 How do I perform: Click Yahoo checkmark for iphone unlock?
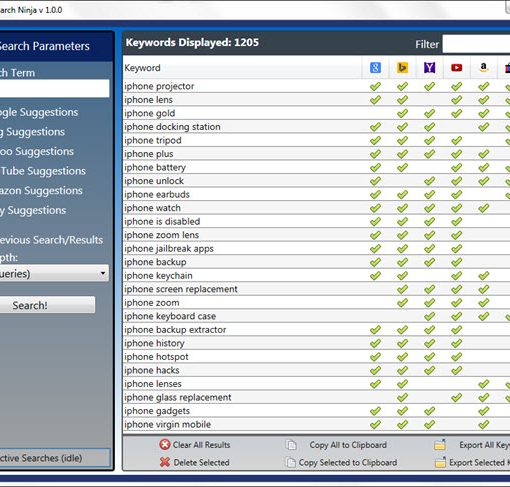pos(429,181)
